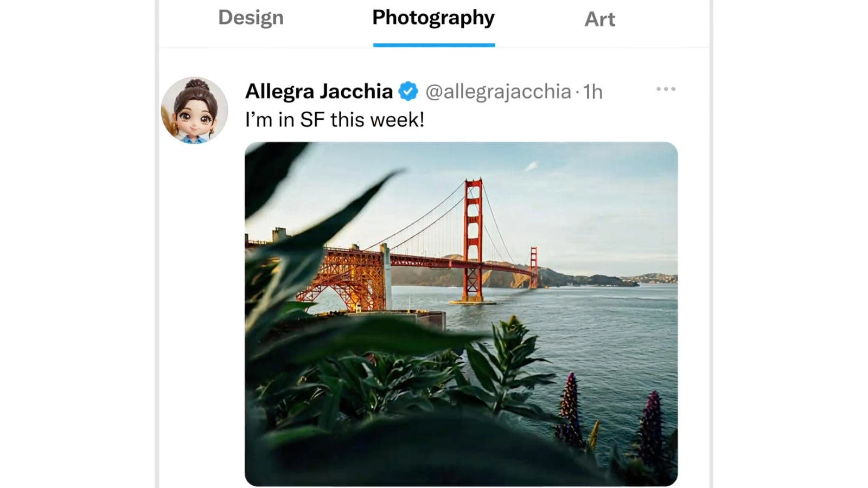This screenshot has width=868, height=488.
Task: Click Allegra Jacchia's profile avatar
Action: [x=195, y=111]
